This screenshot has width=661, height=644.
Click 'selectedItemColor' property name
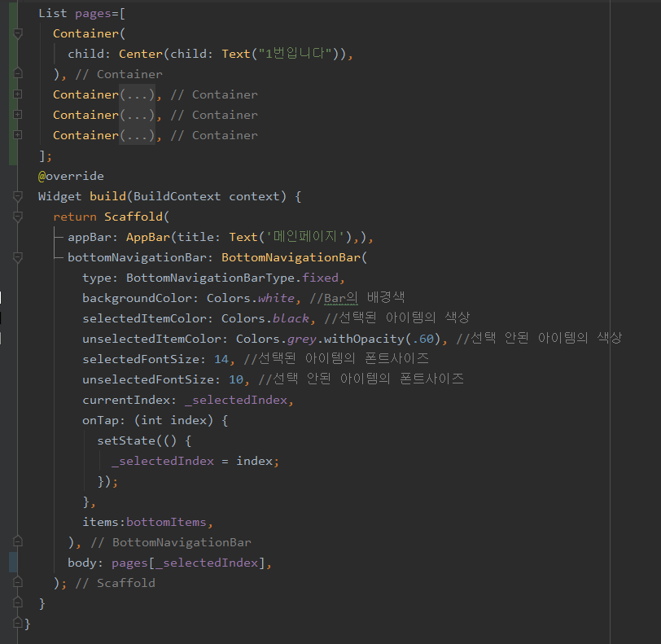tap(145, 318)
